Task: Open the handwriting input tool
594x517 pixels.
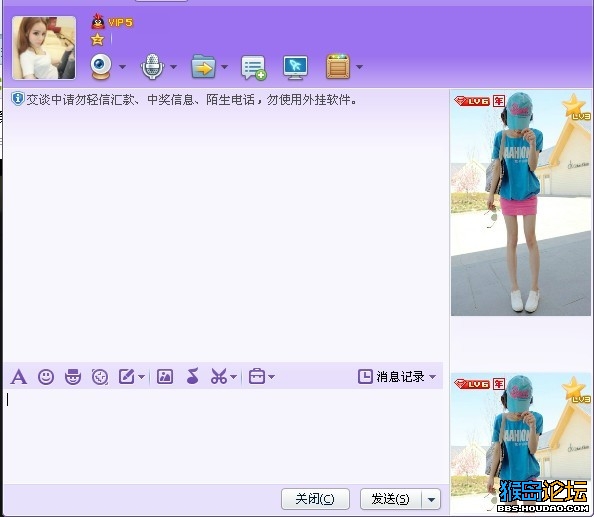Action: pos(127,377)
